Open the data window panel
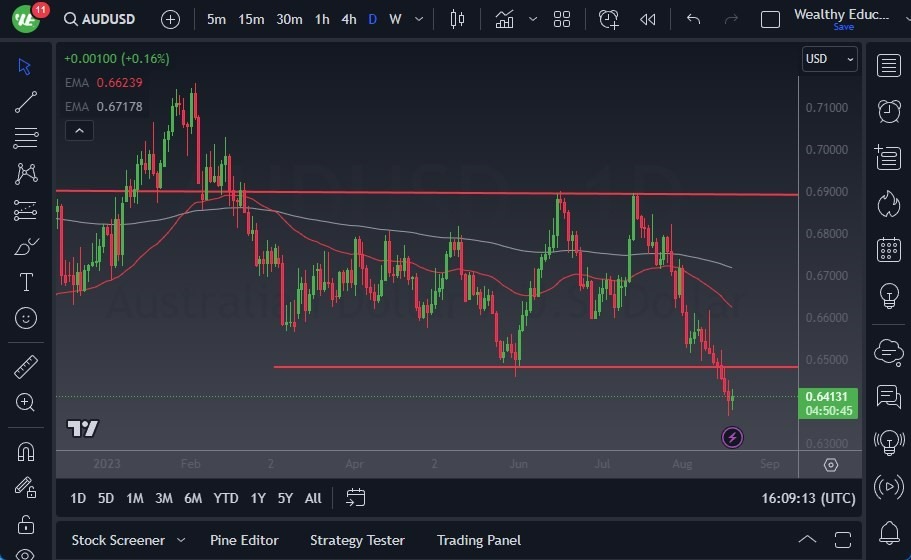Image resolution: width=911 pixels, height=560 pixels. tap(888, 157)
